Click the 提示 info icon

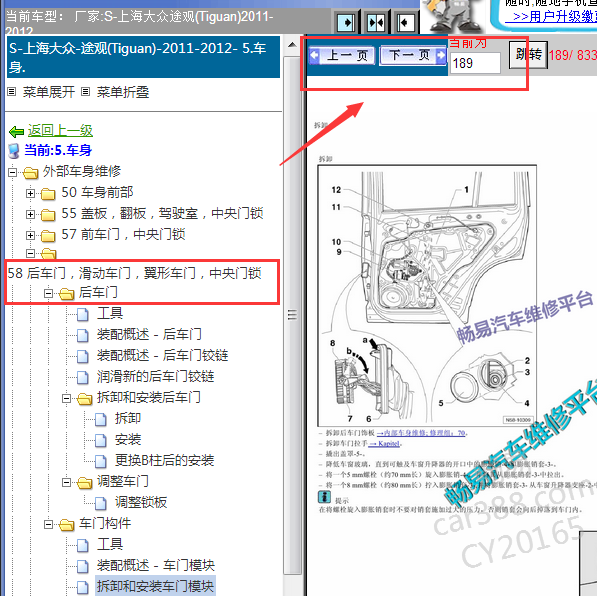point(324,497)
